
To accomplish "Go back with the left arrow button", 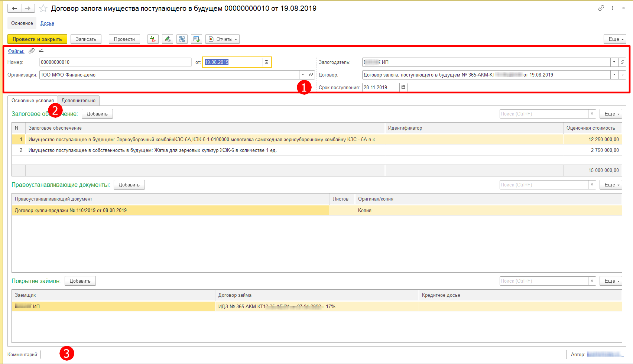I will [x=14, y=8].
